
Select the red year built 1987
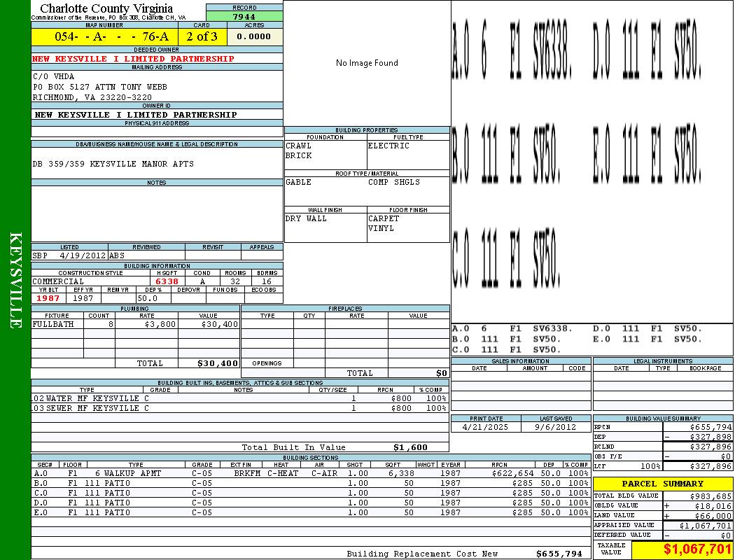[48, 298]
